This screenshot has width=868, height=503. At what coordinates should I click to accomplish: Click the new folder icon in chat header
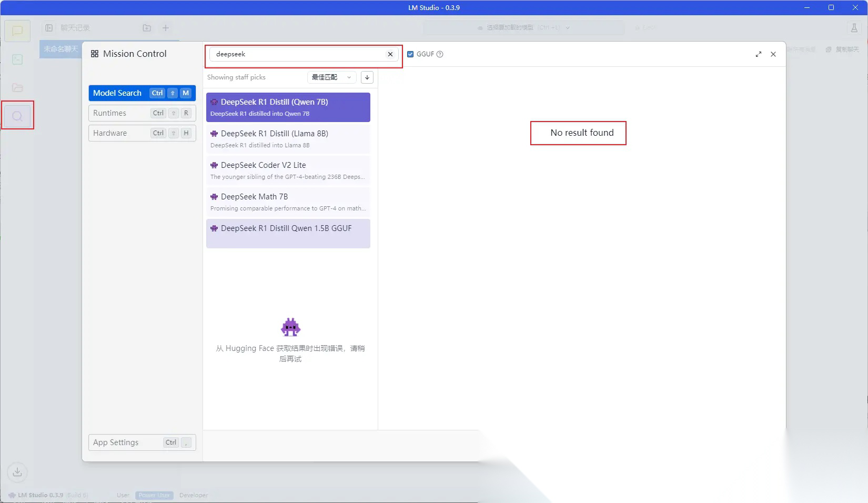point(147,28)
